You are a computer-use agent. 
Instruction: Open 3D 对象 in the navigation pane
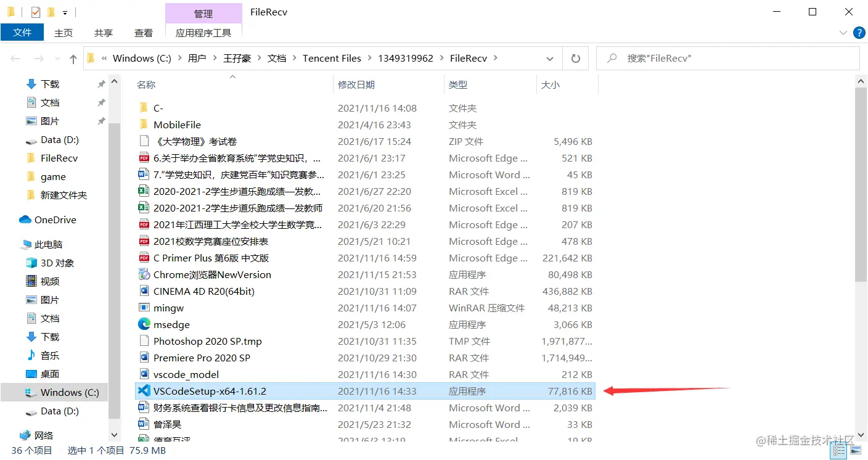pyautogui.click(x=57, y=263)
